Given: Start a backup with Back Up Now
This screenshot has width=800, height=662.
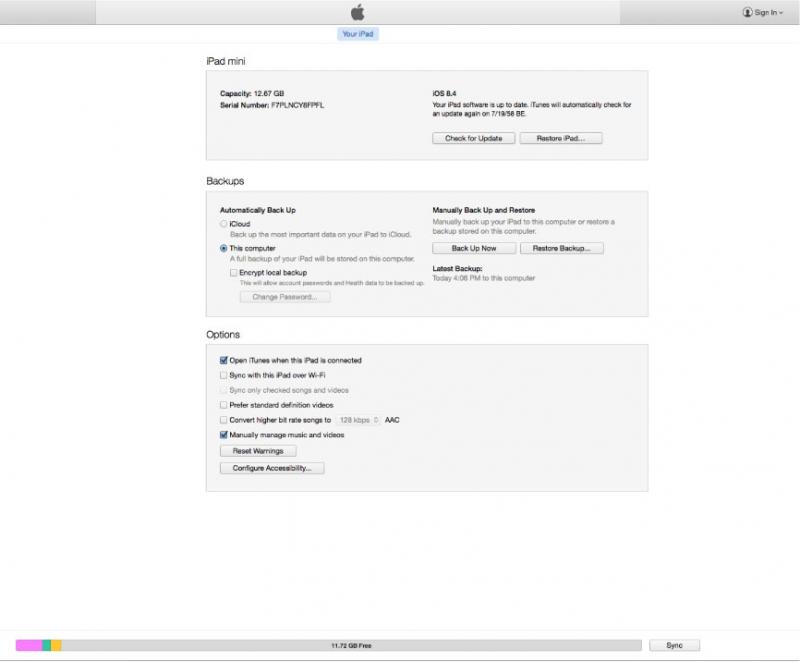Looking at the screenshot, I should [x=473, y=248].
